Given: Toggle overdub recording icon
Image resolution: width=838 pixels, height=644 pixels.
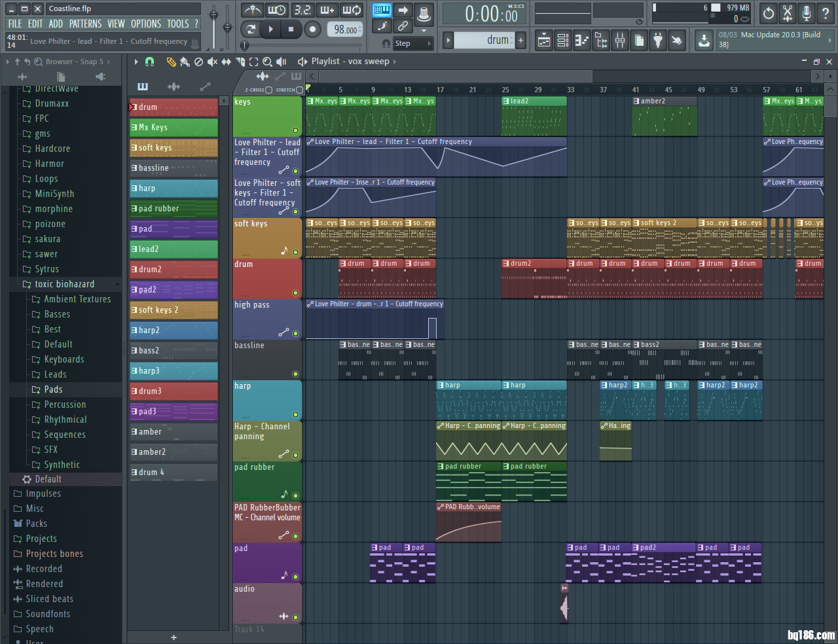Looking at the screenshot, I should 327,10.
